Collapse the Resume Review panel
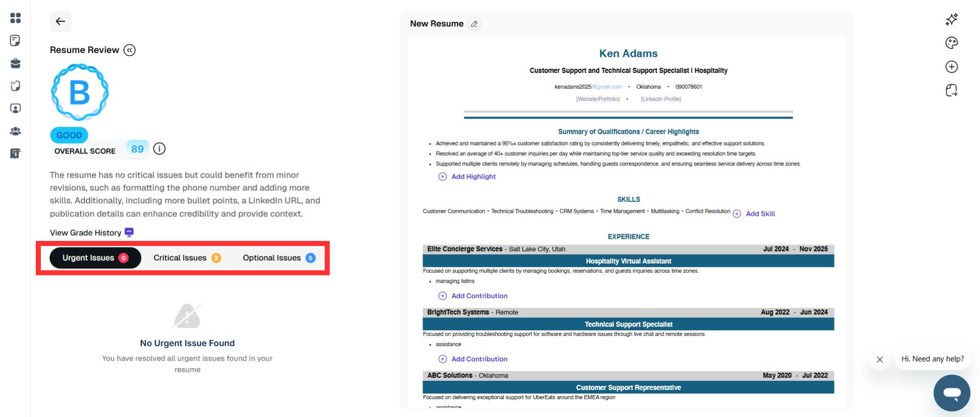 tap(130, 50)
